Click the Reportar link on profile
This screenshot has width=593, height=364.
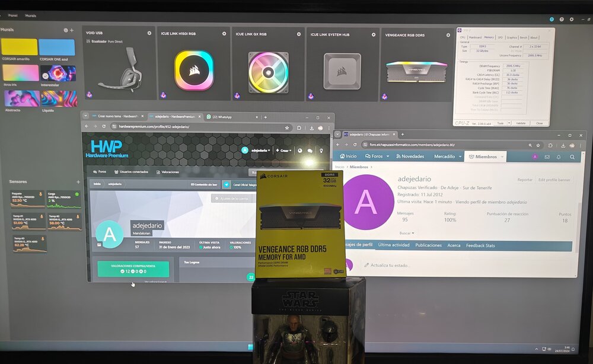[x=525, y=180]
